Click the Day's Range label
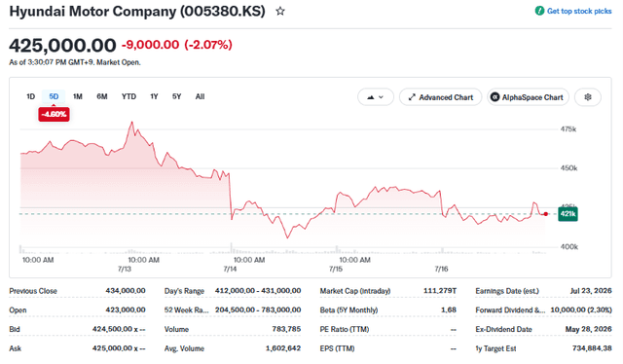 pyautogui.click(x=184, y=291)
